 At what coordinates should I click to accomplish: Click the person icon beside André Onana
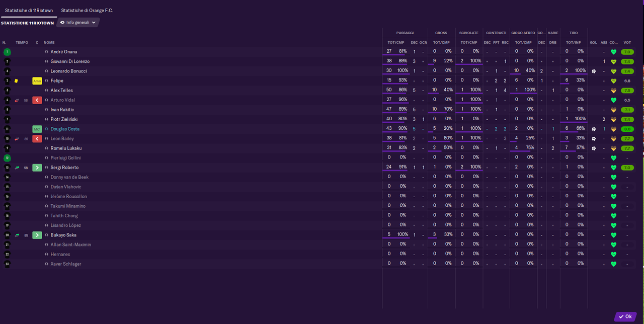tap(47, 52)
